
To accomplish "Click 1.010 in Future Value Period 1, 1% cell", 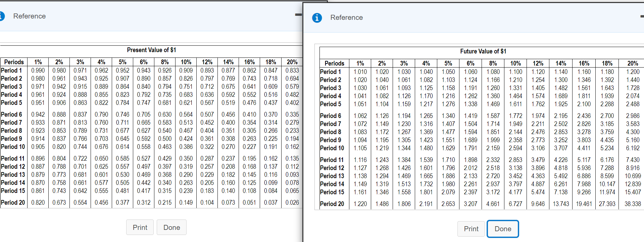I will (360, 72).
